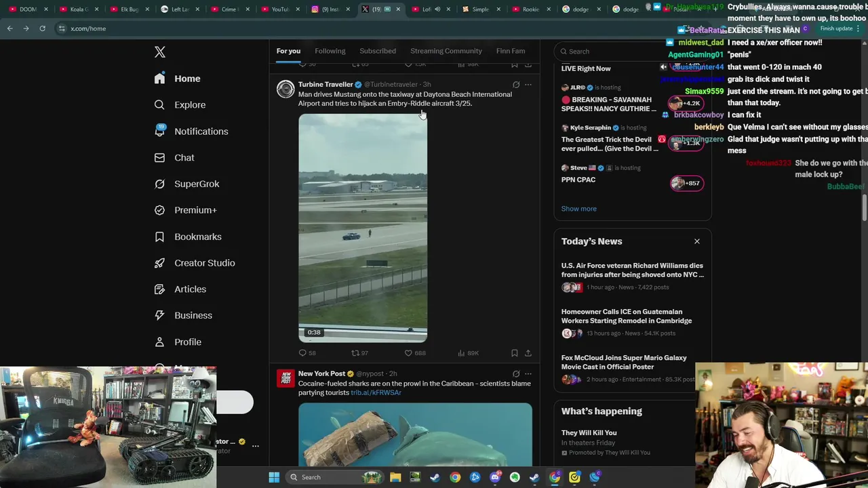Open the cocaine sharks article image
The width and height of the screenshot is (868, 488).
tap(415, 434)
